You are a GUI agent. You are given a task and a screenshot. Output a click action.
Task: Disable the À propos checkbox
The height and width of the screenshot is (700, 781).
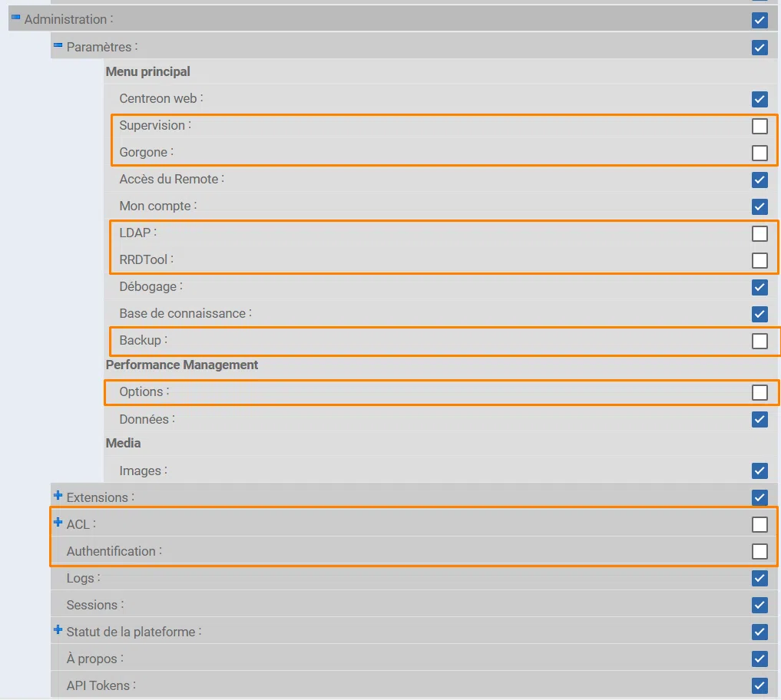coord(760,659)
